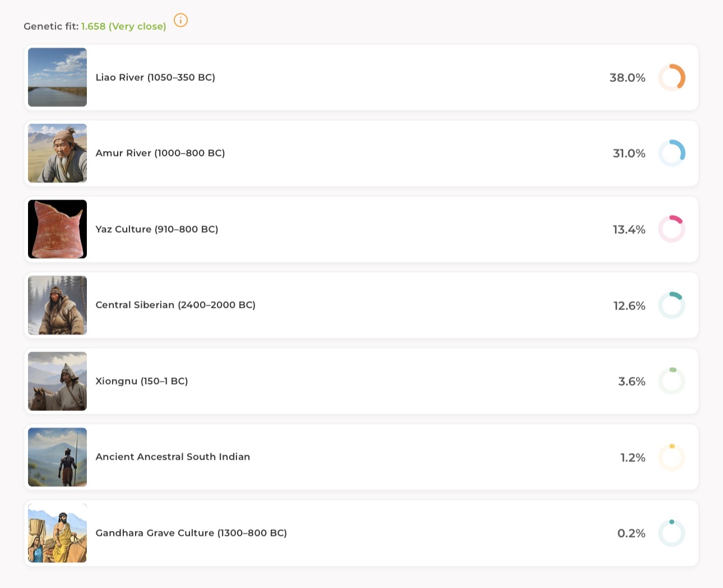Click the Ancient Ancestral South Indian label

(x=173, y=457)
